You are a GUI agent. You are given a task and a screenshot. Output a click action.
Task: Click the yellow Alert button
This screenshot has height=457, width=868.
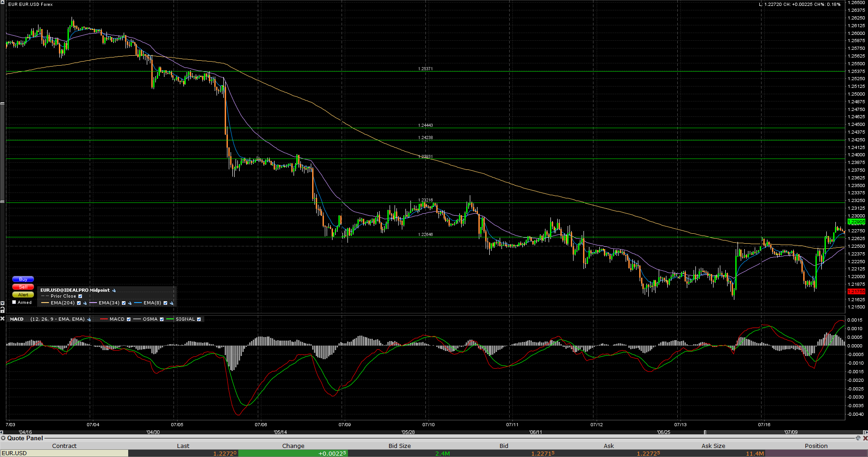(x=23, y=295)
